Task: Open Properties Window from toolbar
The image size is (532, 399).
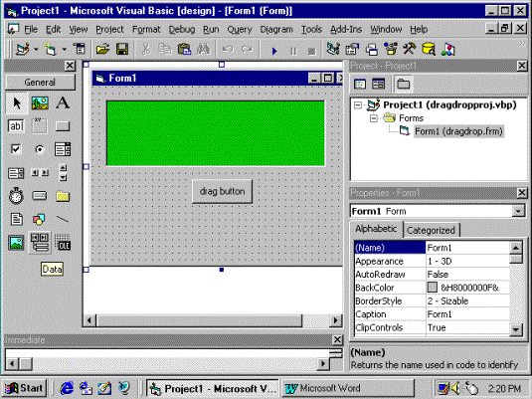Action: [352, 50]
